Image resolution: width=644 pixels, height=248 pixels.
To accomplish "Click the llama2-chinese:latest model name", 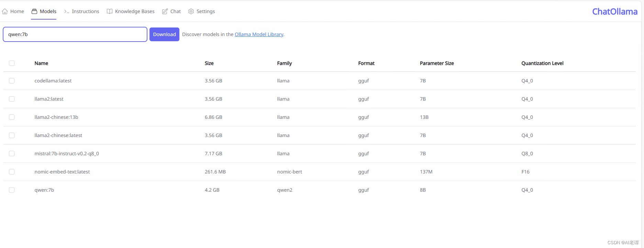I will coord(58,135).
